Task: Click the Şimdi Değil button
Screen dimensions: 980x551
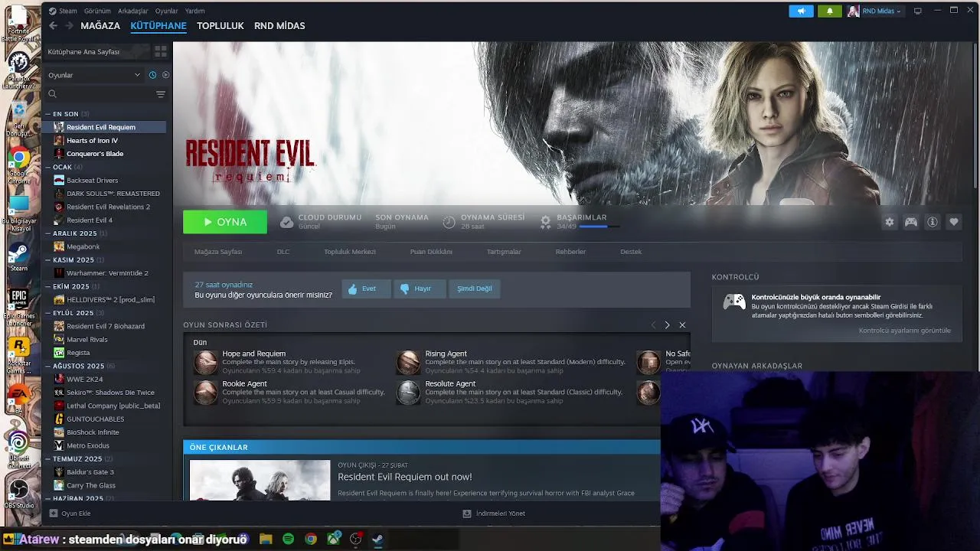Action: click(x=475, y=289)
